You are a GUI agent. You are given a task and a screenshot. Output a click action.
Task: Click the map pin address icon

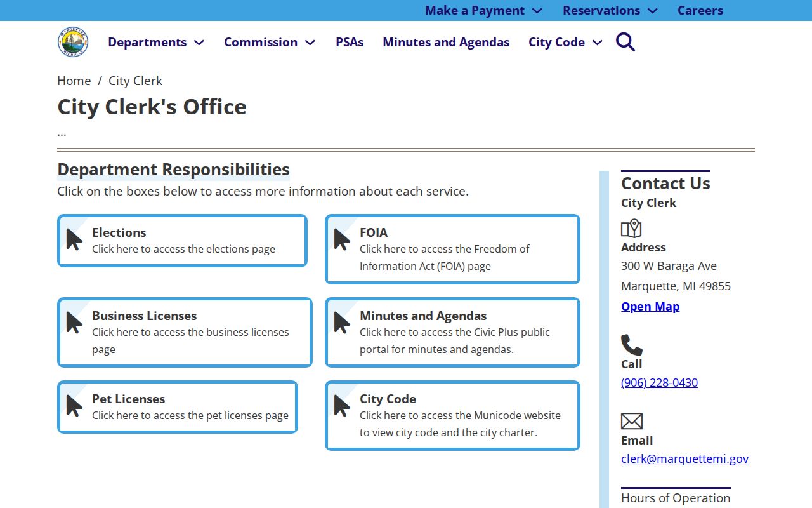click(631, 229)
